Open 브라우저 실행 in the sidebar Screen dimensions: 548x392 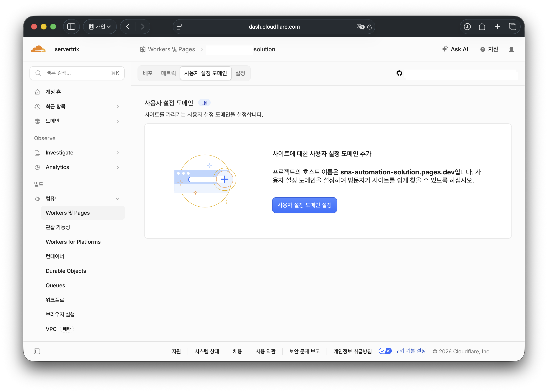pyautogui.click(x=83, y=314)
